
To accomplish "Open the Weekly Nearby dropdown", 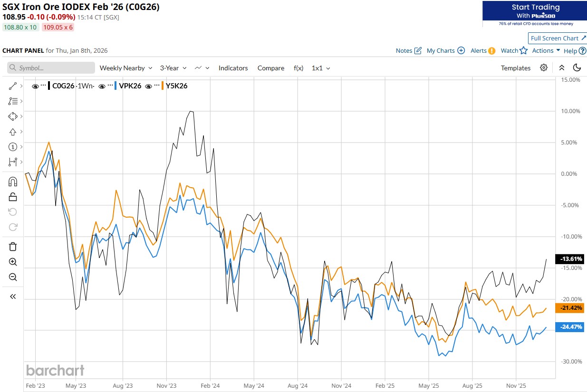I will 126,68.
